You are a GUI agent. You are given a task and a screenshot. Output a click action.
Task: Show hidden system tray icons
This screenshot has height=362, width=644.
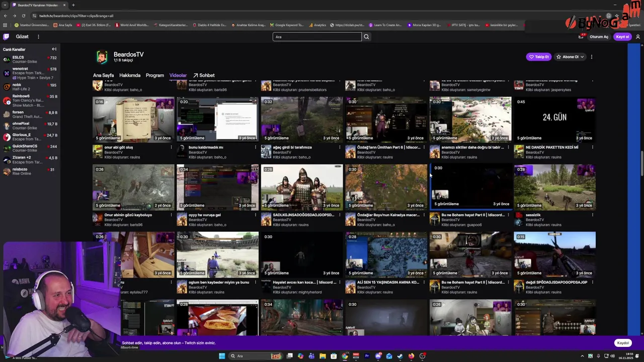coord(583,356)
